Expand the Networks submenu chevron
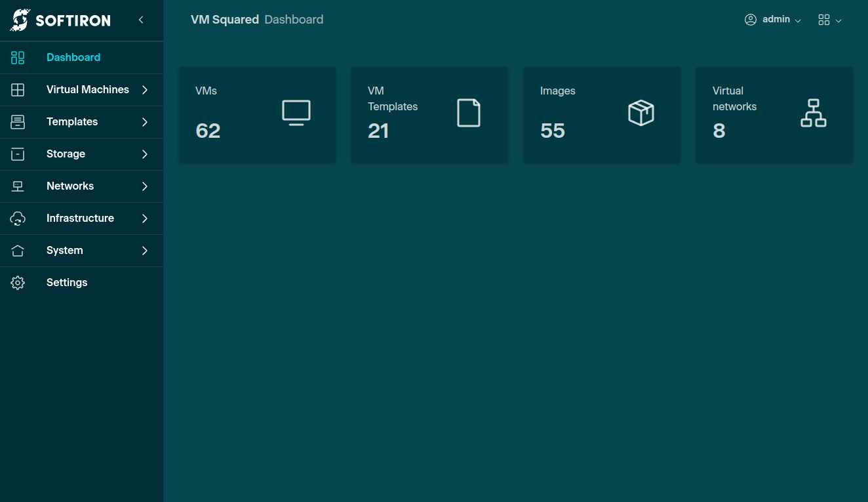The image size is (868, 502). [x=145, y=186]
